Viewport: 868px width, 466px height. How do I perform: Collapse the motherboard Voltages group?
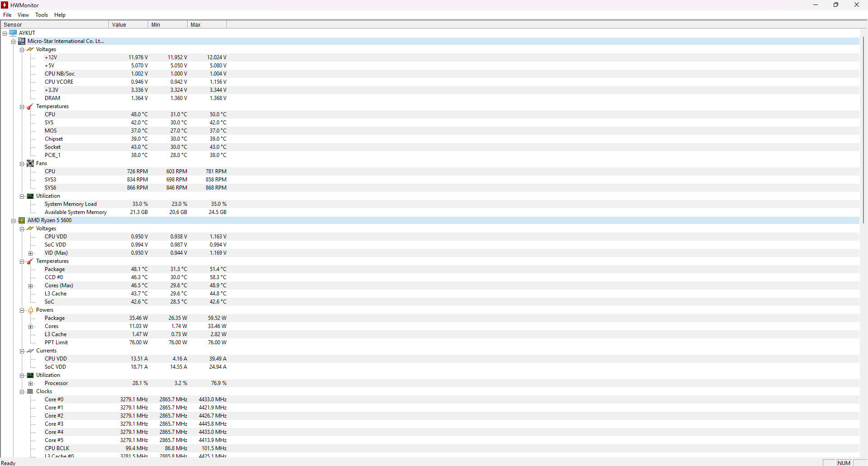pos(22,50)
